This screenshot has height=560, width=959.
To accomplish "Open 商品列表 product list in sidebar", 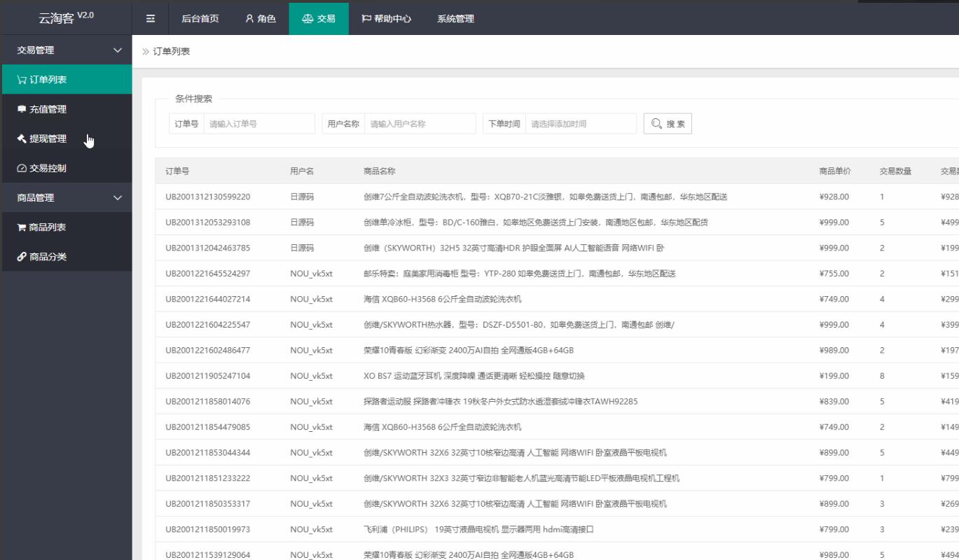I will 48,227.
